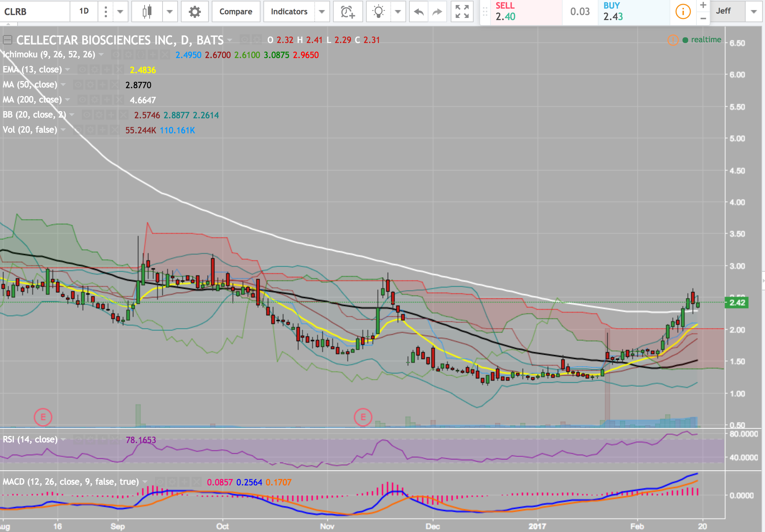Open chart properties gear icon
The image size is (765, 532).
(x=194, y=12)
